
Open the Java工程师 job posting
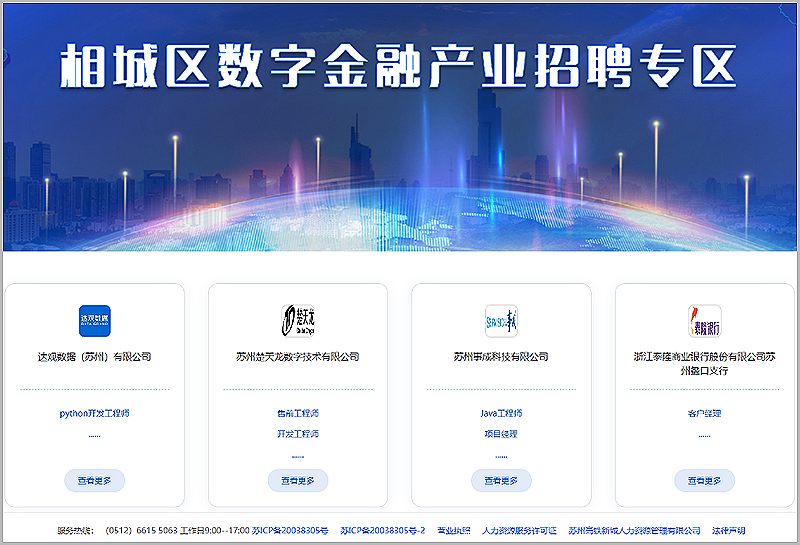pos(501,413)
